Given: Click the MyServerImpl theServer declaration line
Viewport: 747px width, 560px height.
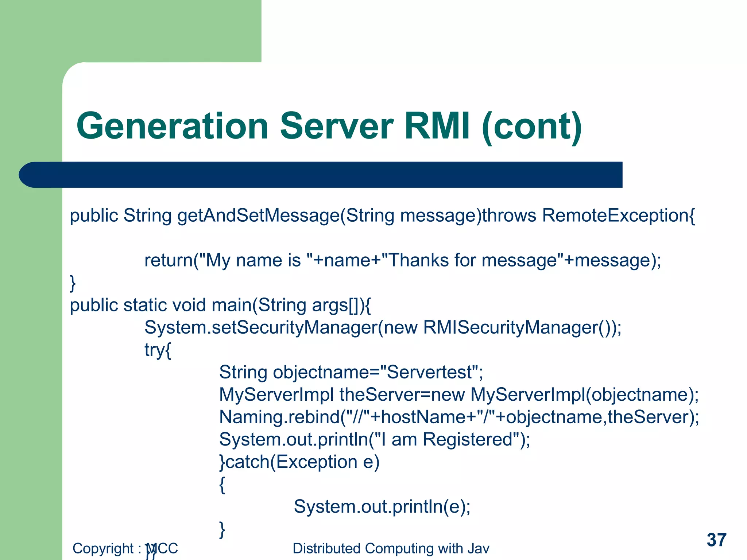Looking at the screenshot, I should tap(458, 395).
